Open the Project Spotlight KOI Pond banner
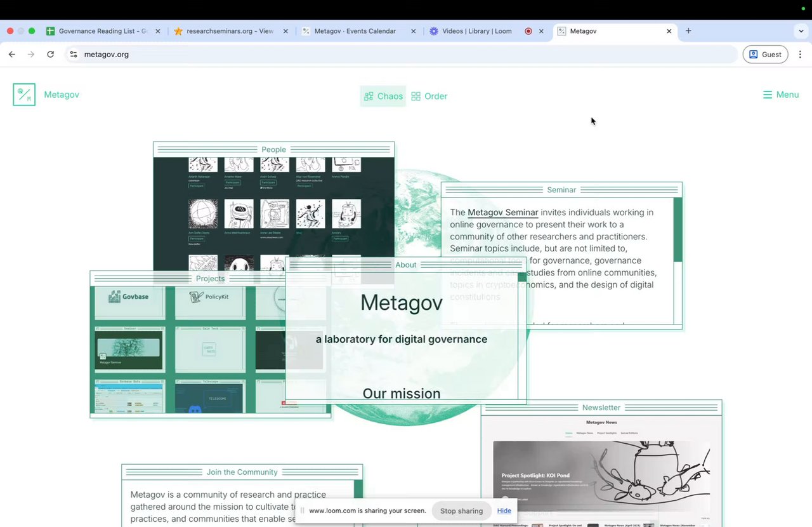This screenshot has width=812, height=527. tap(601, 476)
